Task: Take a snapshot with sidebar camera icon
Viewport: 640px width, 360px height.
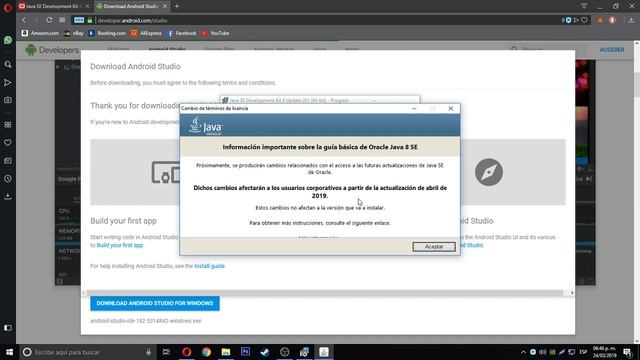Action: (x=8, y=100)
